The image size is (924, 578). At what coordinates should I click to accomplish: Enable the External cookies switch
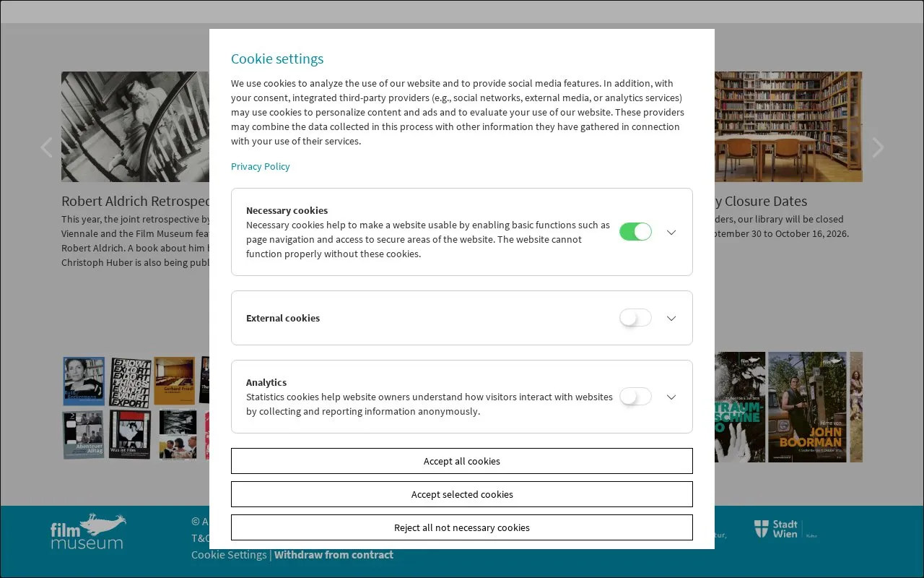635,318
